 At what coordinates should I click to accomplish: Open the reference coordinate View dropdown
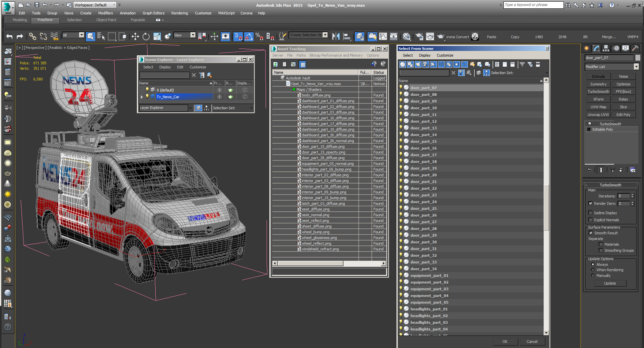[184, 35]
